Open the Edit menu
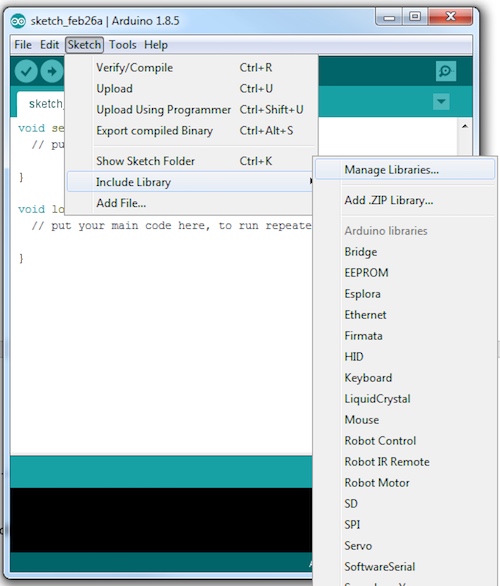Image resolution: width=500 pixels, height=586 pixels. pyautogui.click(x=49, y=45)
